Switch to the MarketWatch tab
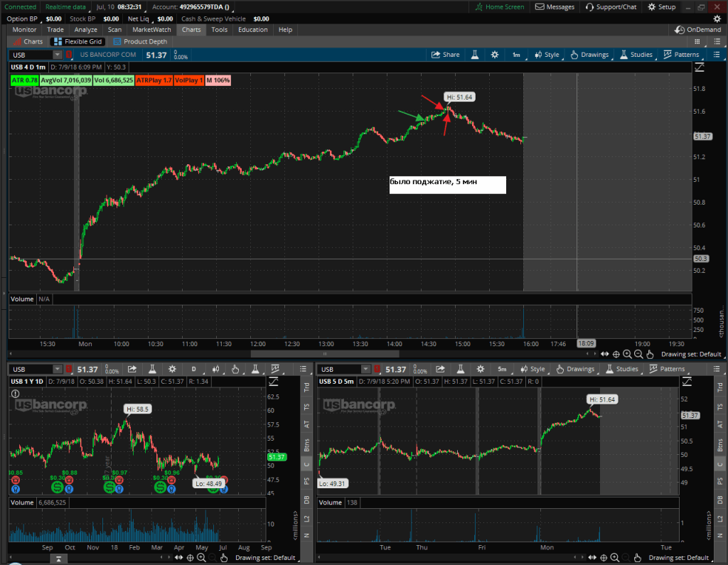 pos(152,30)
